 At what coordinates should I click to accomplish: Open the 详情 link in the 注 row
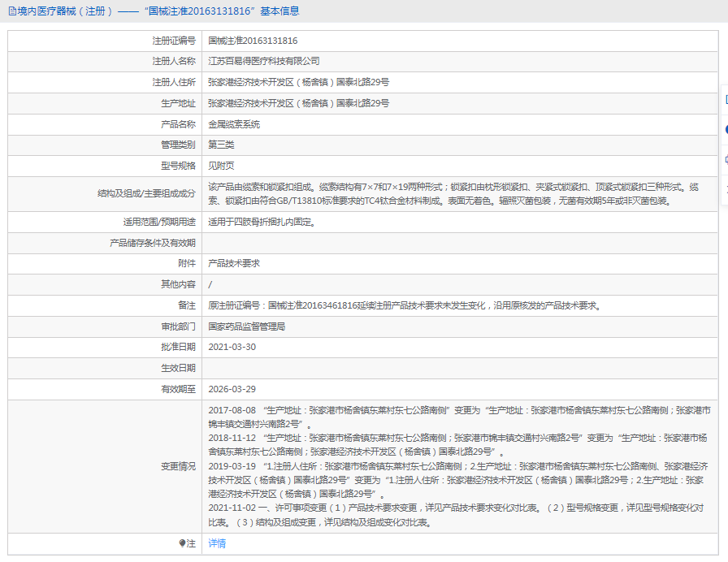(217, 543)
